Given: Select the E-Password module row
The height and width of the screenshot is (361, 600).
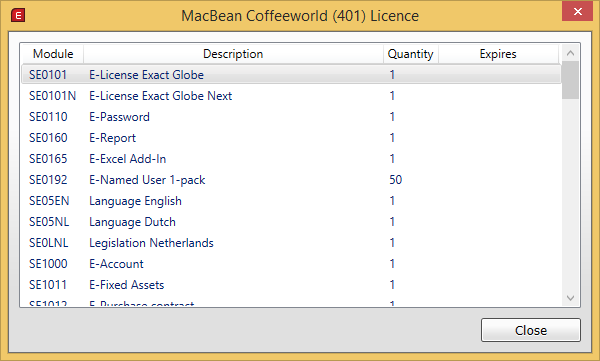Looking at the screenshot, I should point(292,117).
